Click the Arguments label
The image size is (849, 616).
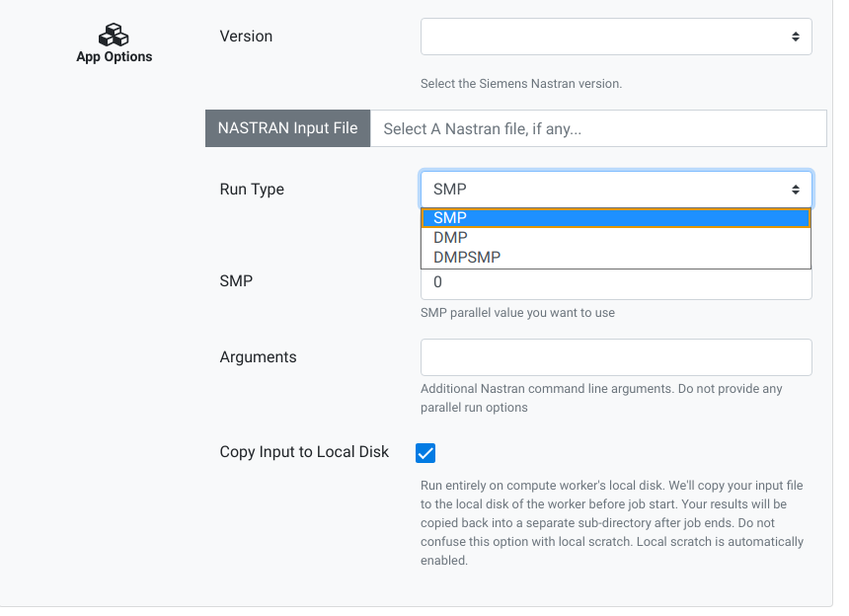tap(259, 357)
